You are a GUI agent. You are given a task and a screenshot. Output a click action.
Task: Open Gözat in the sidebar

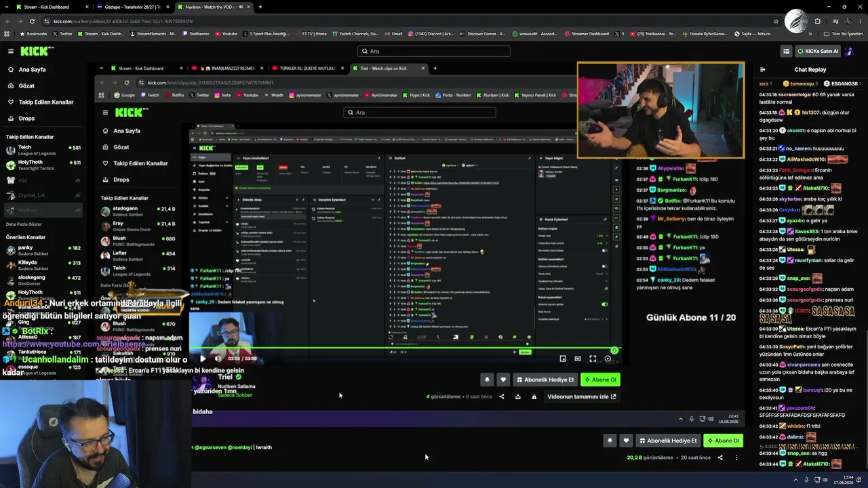[x=26, y=85]
